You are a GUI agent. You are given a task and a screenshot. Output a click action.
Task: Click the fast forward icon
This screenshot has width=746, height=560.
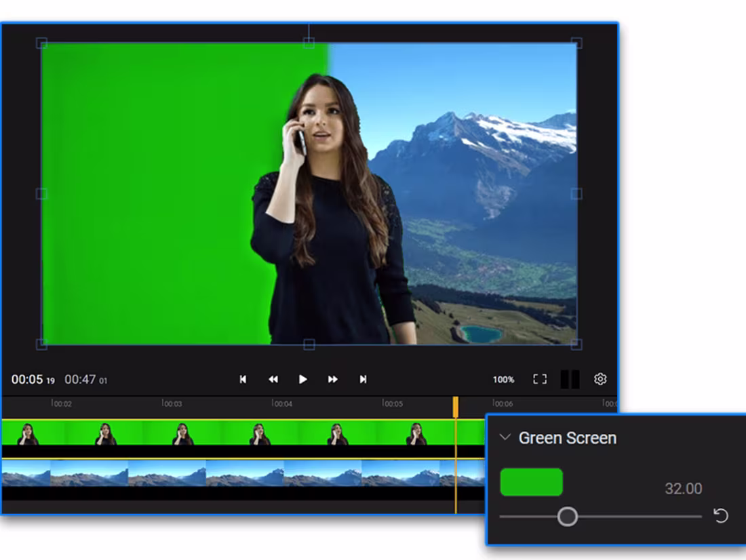coord(332,380)
